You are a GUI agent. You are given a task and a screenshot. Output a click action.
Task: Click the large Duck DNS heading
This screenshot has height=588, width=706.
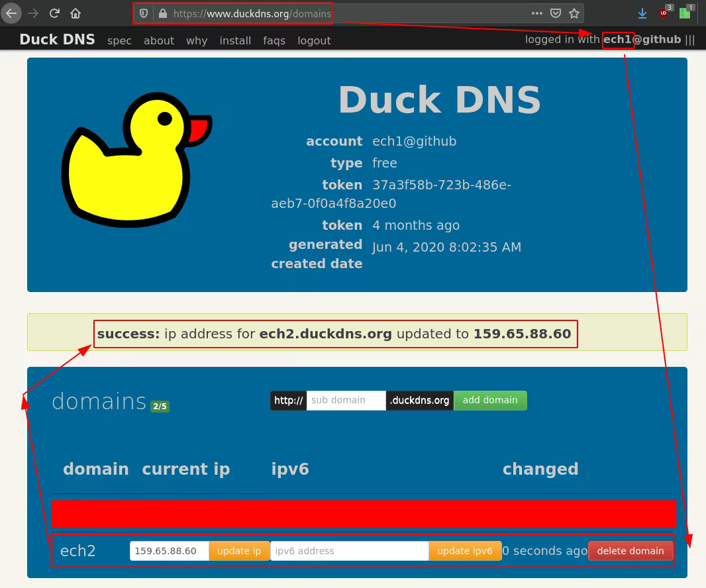point(440,99)
